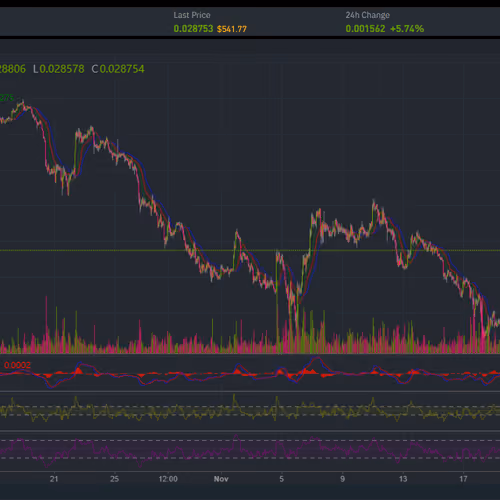Image resolution: width=500 pixels, height=500 pixels.
Task: Click the 13 date marker on time axis
Action: coord(403,479)
